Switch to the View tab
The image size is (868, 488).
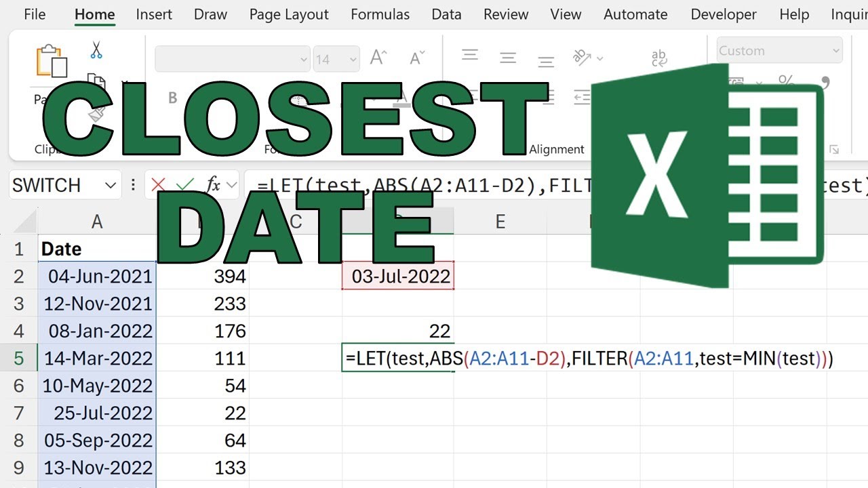pos(566,14)
